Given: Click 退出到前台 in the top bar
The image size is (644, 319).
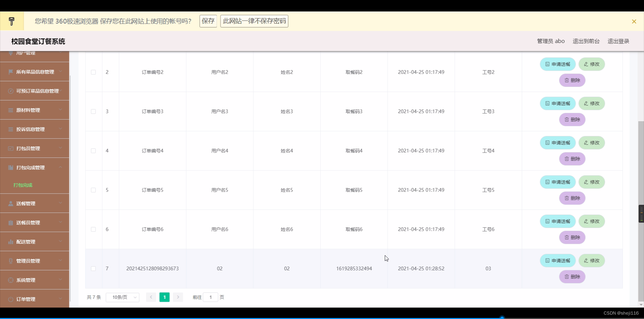Looking at the screenshot, I should (x=586, y=41).
